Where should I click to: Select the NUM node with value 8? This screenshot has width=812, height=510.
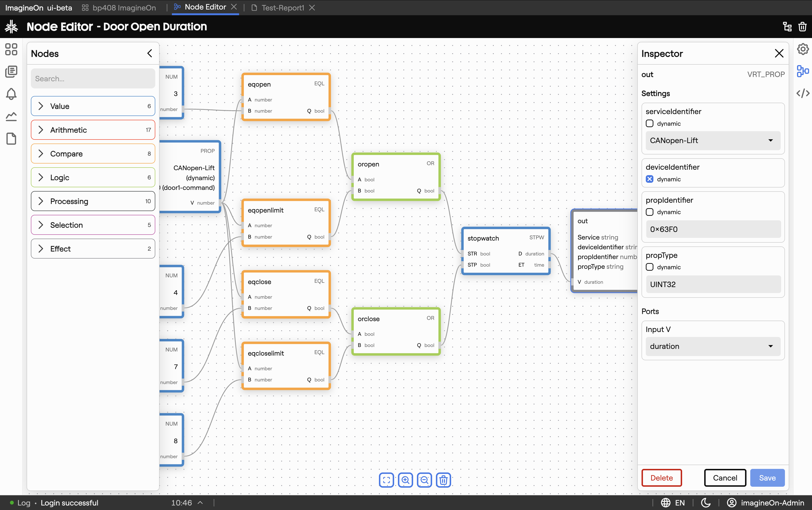click(x=171, y=440)
